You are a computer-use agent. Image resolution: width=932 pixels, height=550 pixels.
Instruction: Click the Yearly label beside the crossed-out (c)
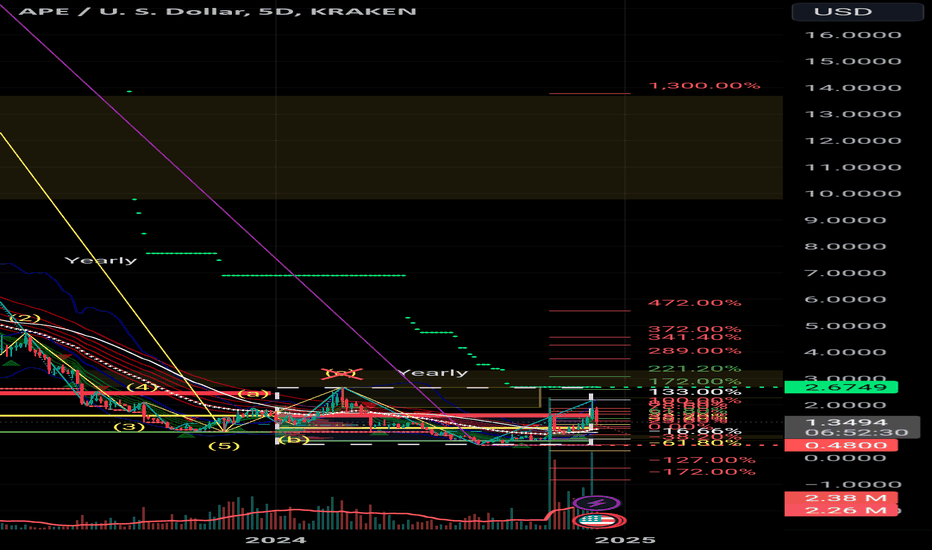pyautogui.click(x=433, y=373)
